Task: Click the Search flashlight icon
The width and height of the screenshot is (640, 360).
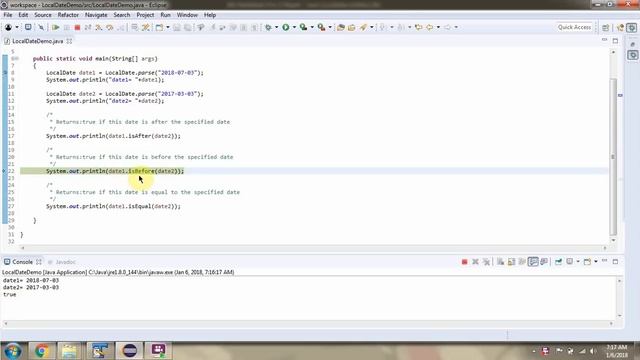Action: point(363,27)
